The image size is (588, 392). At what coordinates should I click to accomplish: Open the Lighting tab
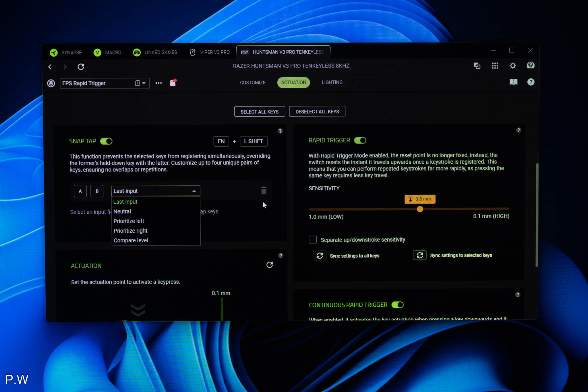tap(332, 82)
